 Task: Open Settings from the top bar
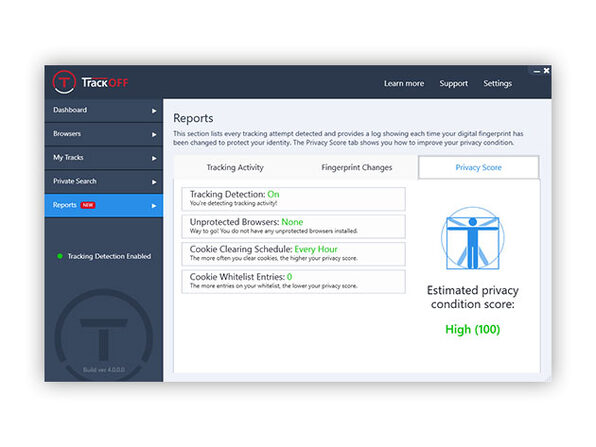tap(498, 83)
